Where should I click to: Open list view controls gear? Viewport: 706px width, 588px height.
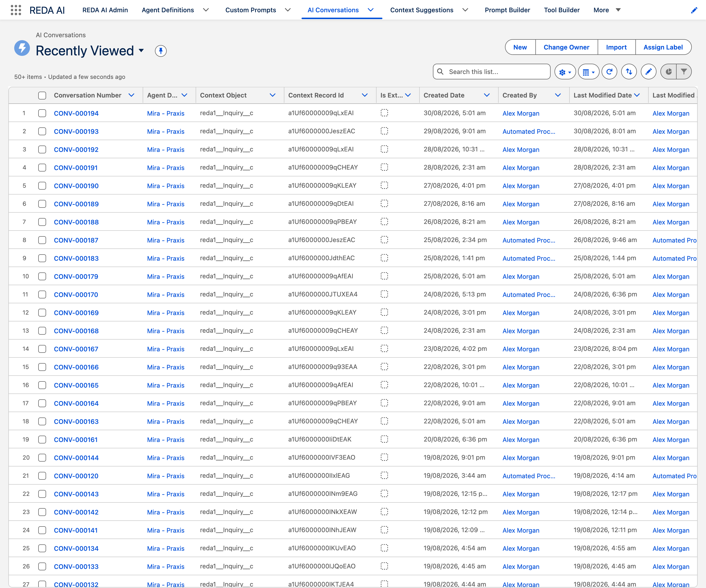(565, 72)
